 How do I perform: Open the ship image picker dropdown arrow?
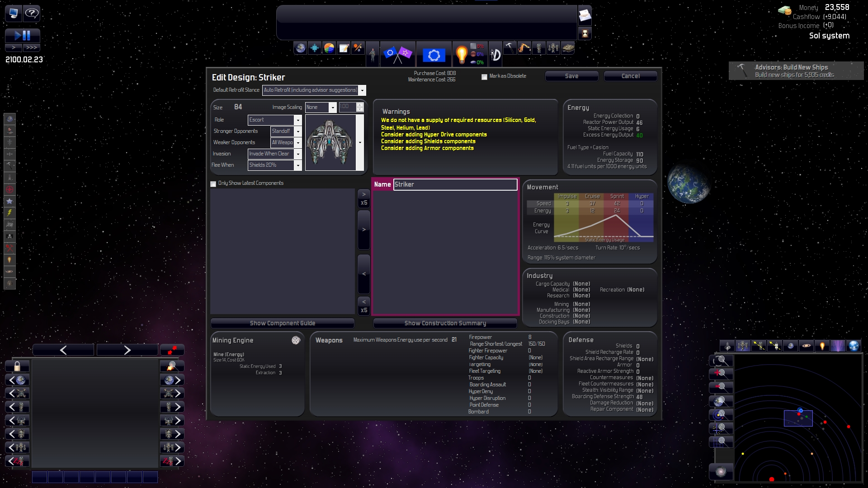360,143
